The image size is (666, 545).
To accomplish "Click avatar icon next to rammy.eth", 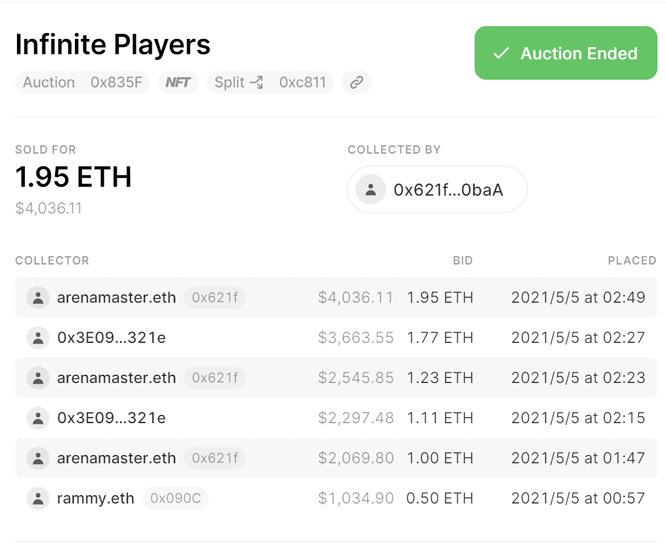I will coord(38,498).
